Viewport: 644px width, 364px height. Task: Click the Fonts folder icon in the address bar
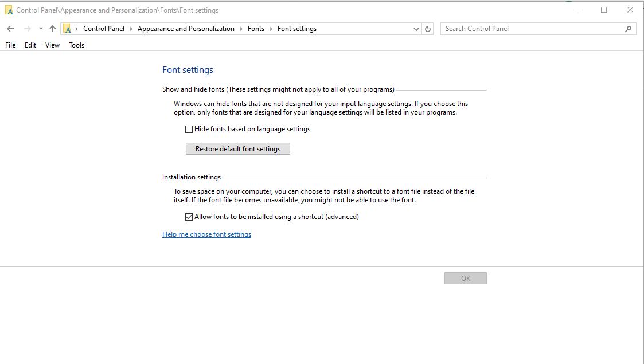pyautogui.click(x=67, y=29)
